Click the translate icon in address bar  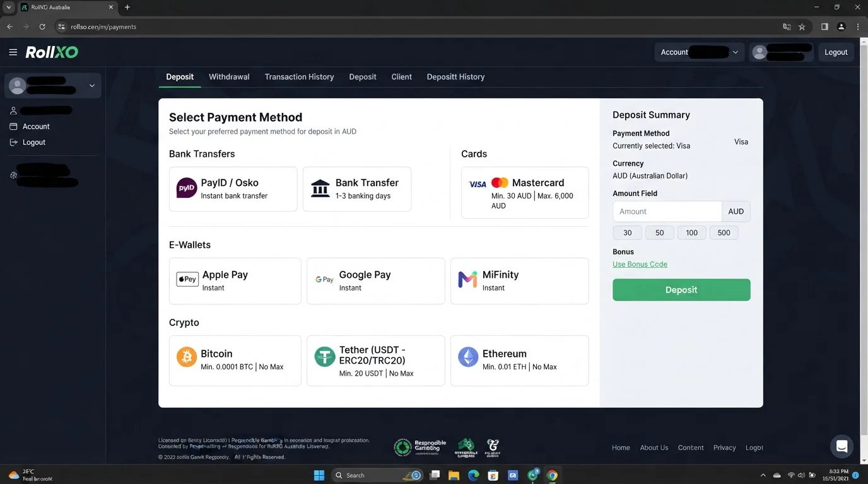coord(787,26)
